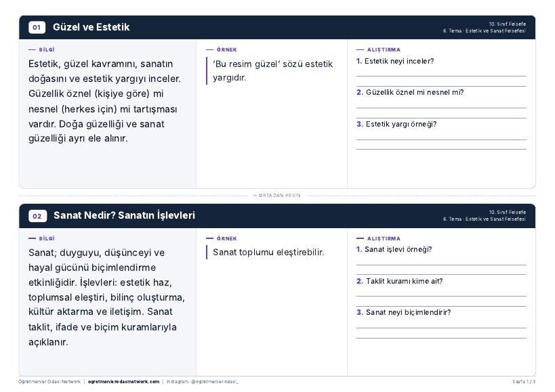Click the example quote 'Sanat toplumu eleştirebilir.'
The image size is (555, 392).
coord(268,253)
